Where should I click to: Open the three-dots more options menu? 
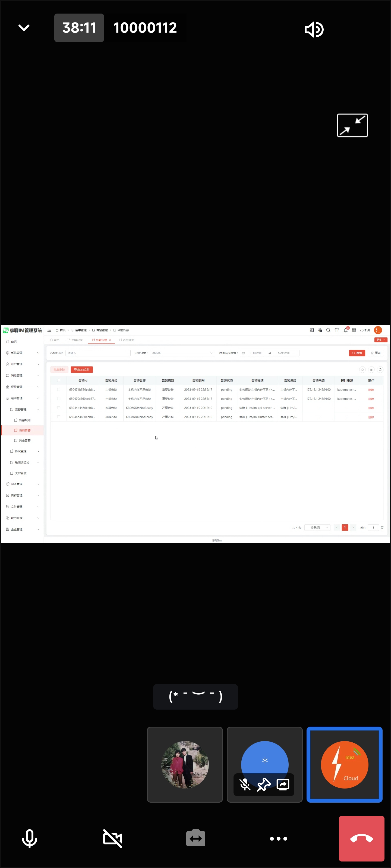coord(278,838)
